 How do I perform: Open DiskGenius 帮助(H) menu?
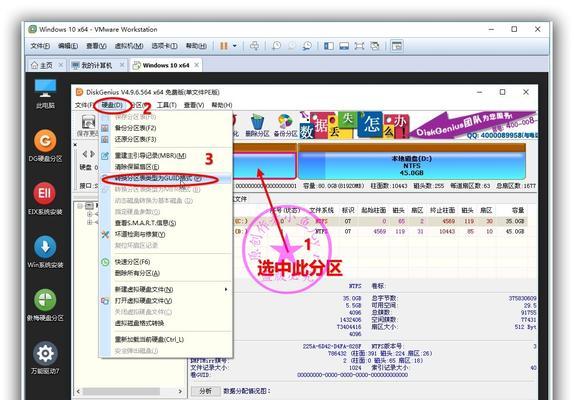[222, 105]
